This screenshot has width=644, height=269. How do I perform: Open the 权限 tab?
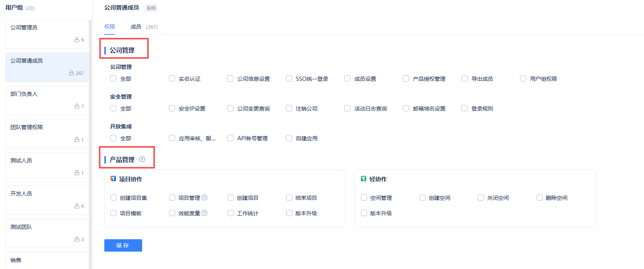110,27
